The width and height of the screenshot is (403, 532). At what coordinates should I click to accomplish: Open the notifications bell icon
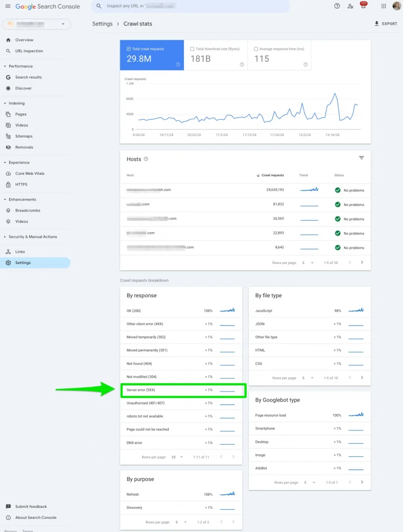[363, 6]
